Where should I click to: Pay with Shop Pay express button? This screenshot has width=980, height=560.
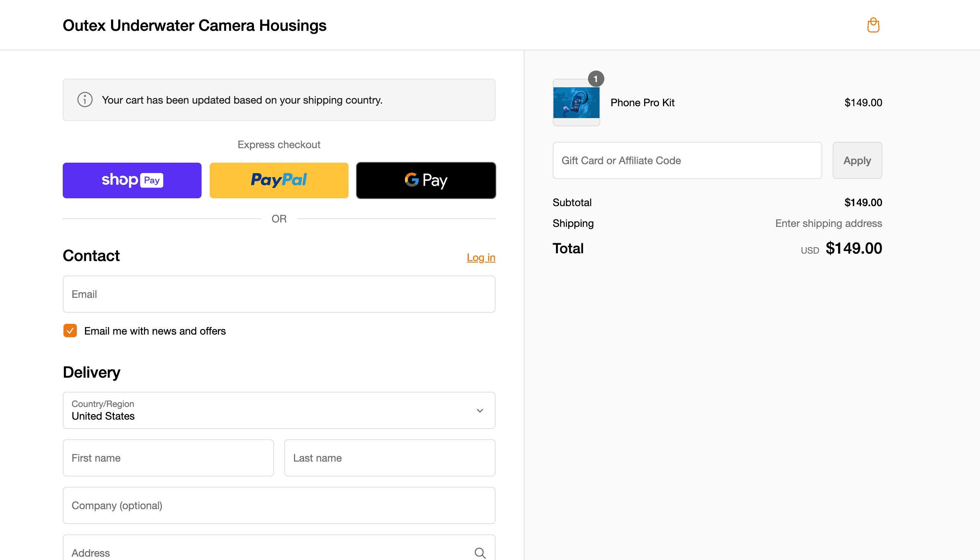point(132,180)
